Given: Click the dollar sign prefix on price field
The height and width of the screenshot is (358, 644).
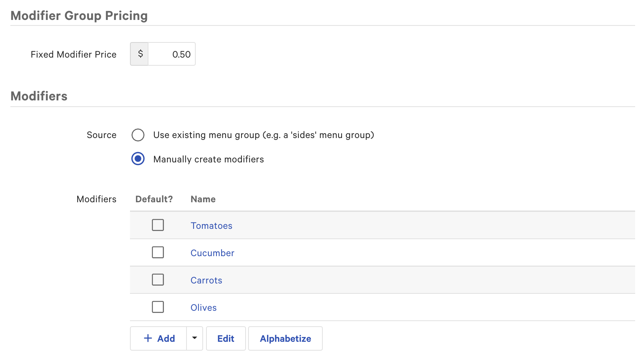Looking at the screenshot, I should point(139,54).
